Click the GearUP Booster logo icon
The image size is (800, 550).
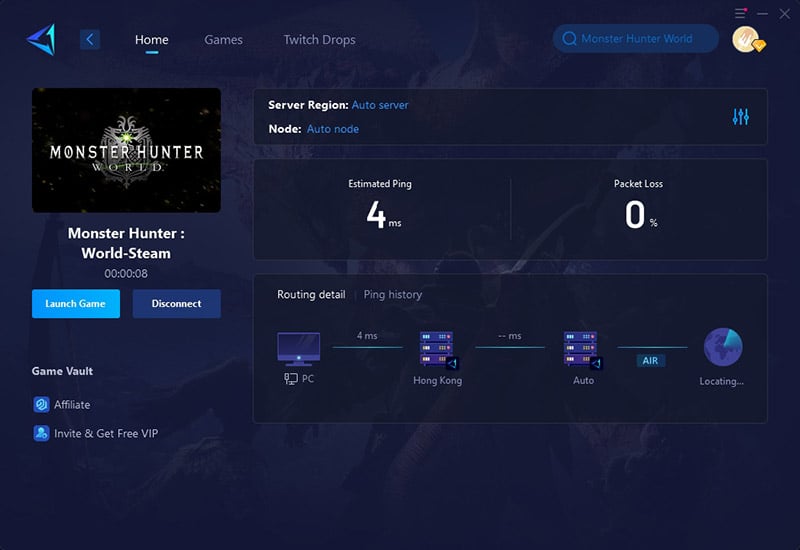click(41, 39)
